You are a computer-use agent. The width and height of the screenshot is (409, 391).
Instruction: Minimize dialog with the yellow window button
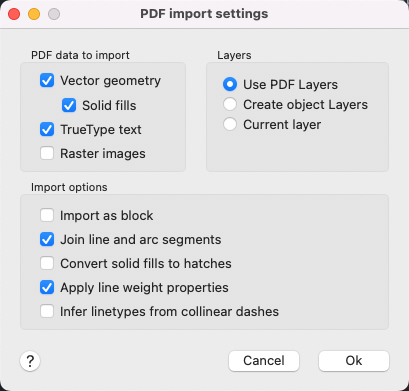pos(34,14)
